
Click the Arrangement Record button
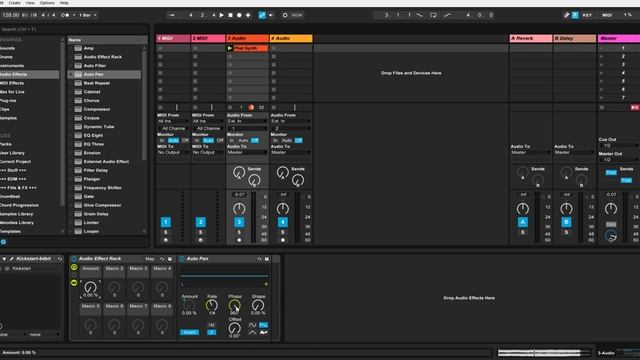click(x=239, y=15)
